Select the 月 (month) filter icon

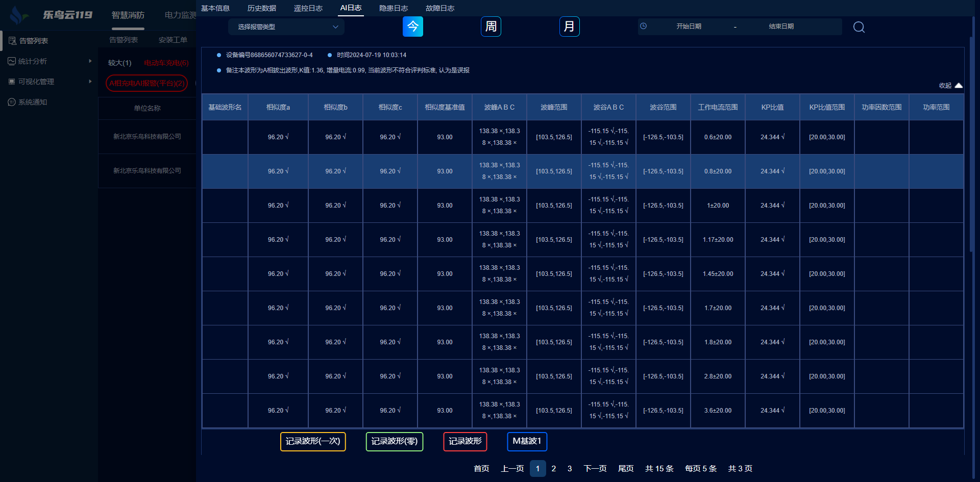tap(569, 27)
